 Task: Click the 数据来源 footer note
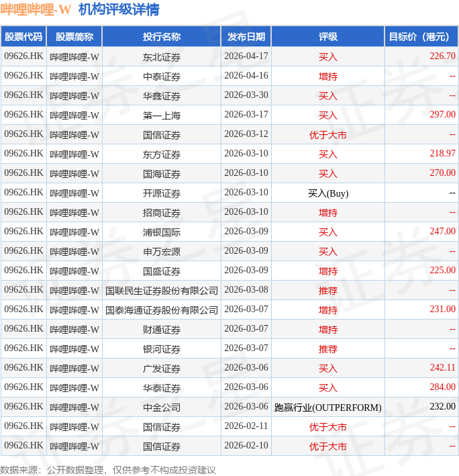click(x=107, y=470)
